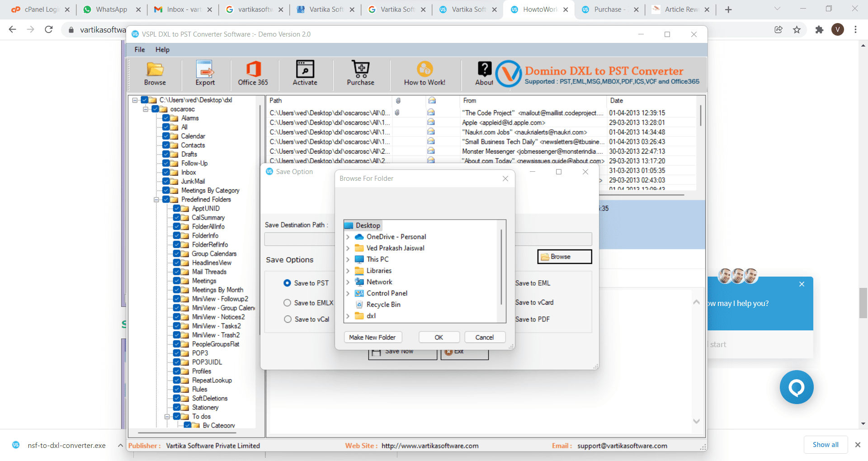The width and height of the screenshot is (868, 461).
Task: Click Make New Folder button
Action: click(x=373, y=337)
